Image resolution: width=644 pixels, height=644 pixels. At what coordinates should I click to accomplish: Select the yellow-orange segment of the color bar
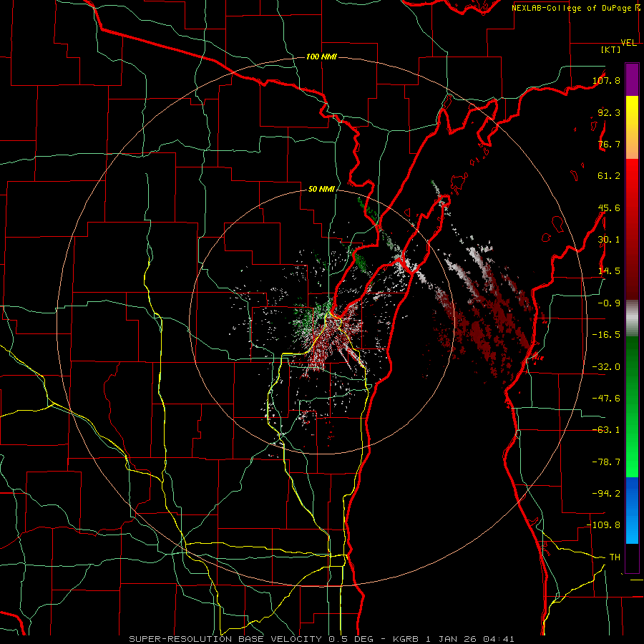tap(632, 127)
